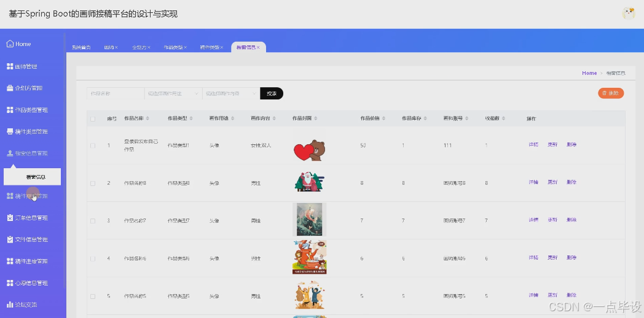This screenshot has height=318, width=644.
Task: Close the 企划方 tab with its X
Action: 149,48
